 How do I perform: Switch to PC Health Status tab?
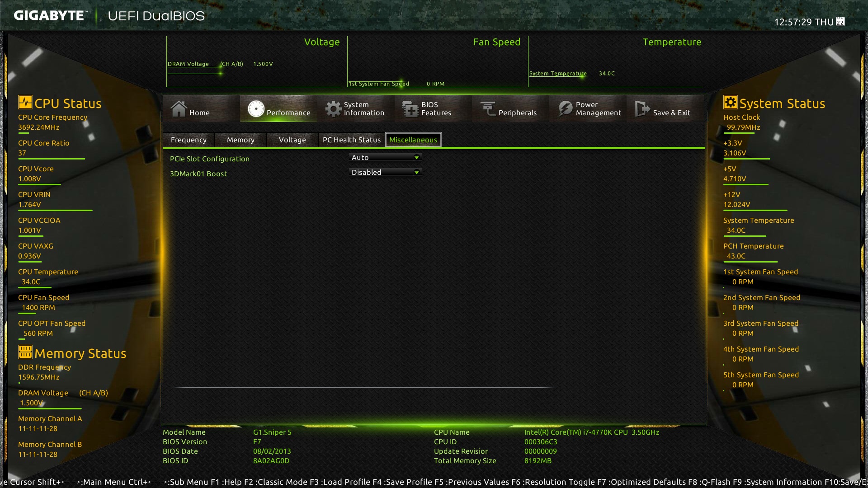pos(352,140)
